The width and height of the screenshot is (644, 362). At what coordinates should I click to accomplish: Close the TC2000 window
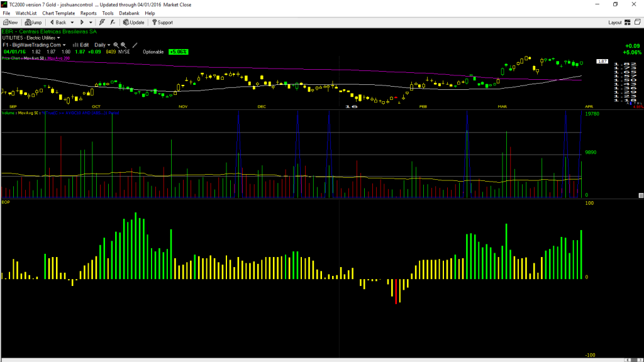pyautogui.click(x=634, y=4)
